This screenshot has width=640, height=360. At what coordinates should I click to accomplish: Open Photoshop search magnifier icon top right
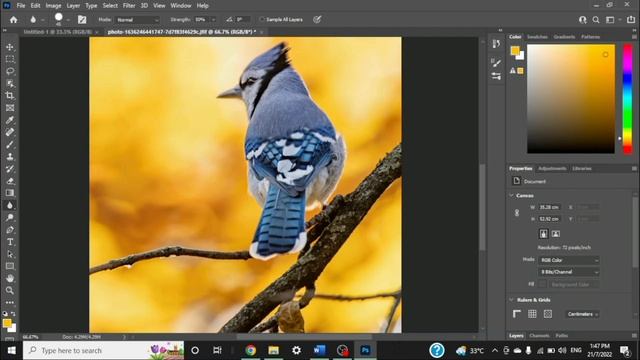click(x=596, y=20)
